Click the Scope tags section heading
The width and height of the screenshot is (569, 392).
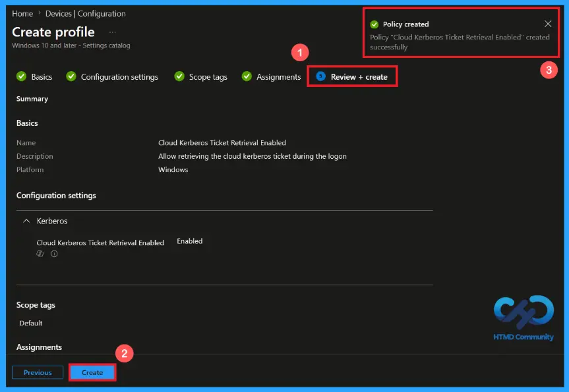point(36,305)
